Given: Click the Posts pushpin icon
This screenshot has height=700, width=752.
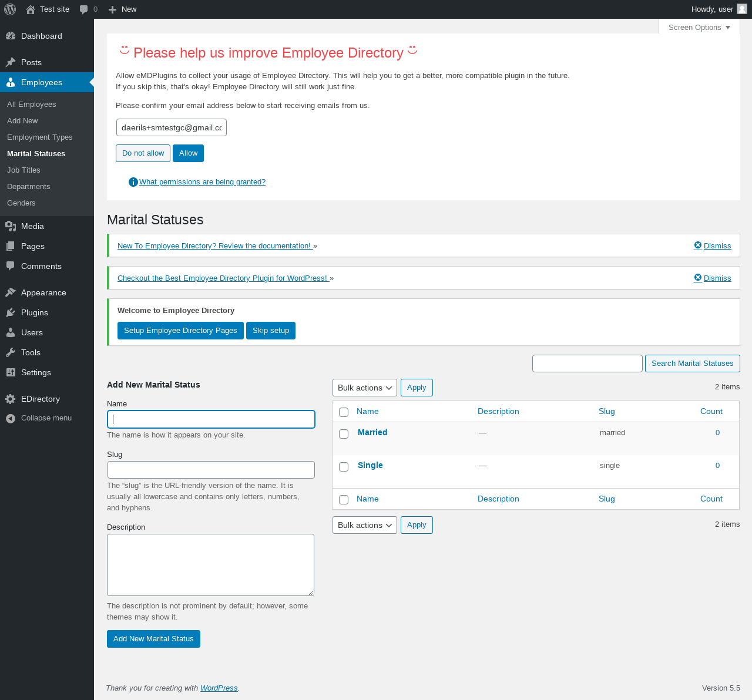Looking at the screenshot, I should [x=11, y=62].
